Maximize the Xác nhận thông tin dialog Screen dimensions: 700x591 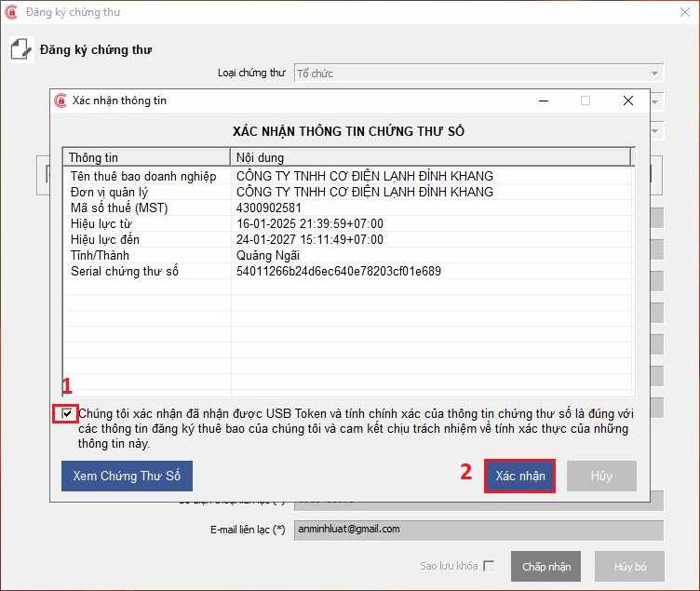point(586,101)
